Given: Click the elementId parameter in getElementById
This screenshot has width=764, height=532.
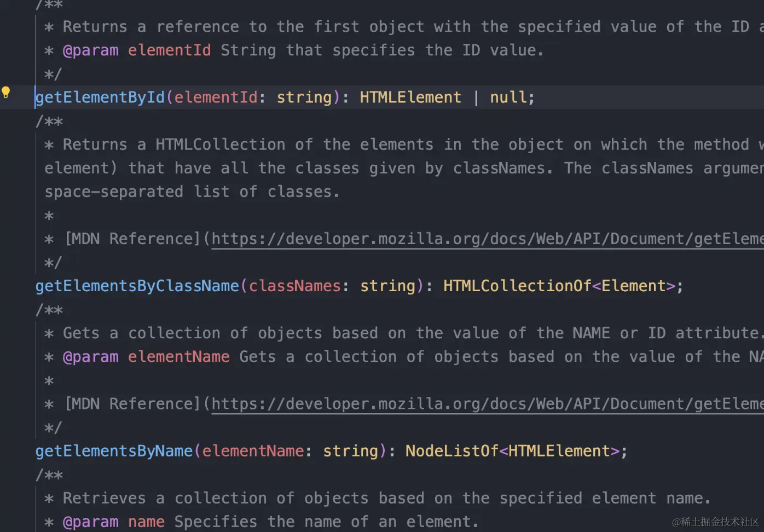Looking at the screenshot, I should tap(216, 97).
